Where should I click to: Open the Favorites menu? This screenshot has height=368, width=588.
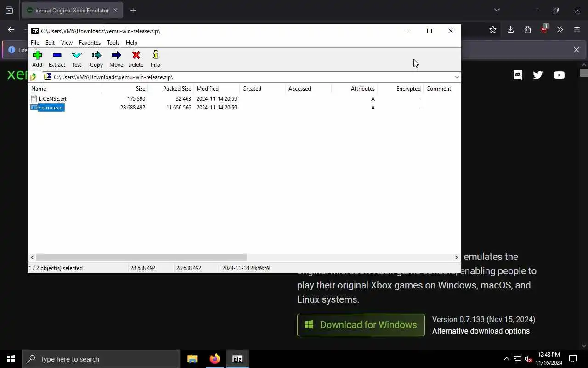tap(90, 42)
